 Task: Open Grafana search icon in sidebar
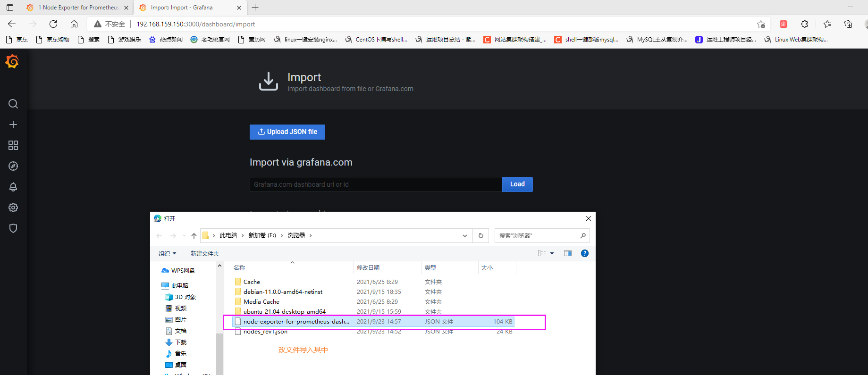click(x=13, y=104)
